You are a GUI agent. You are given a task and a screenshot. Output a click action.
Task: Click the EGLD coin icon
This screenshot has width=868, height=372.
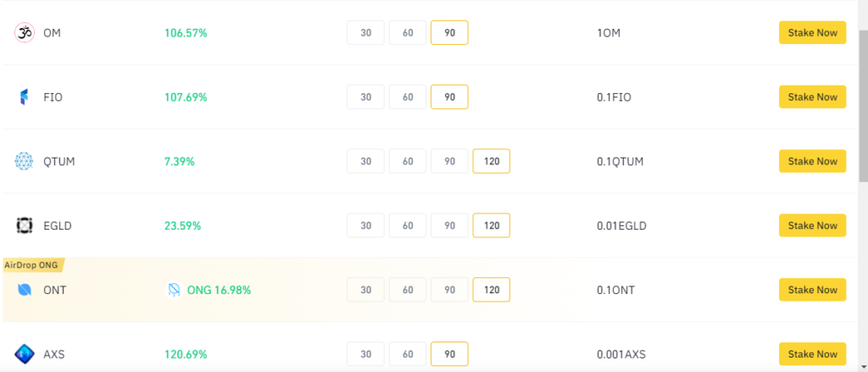tap(24, 226)
